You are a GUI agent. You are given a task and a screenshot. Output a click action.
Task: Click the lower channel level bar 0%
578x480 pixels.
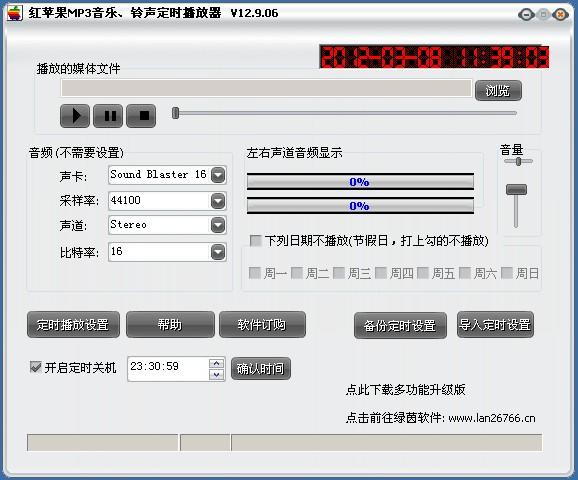(360, 206)
